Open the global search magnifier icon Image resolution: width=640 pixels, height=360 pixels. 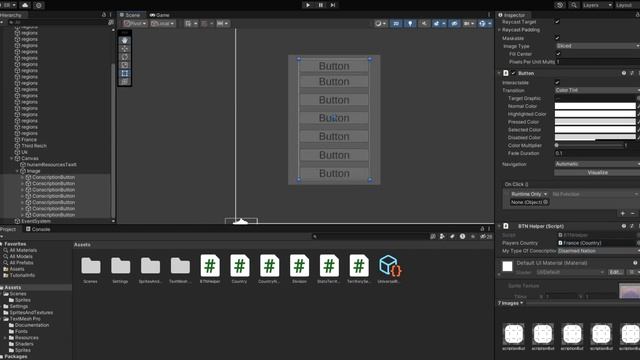click(574, 5)
